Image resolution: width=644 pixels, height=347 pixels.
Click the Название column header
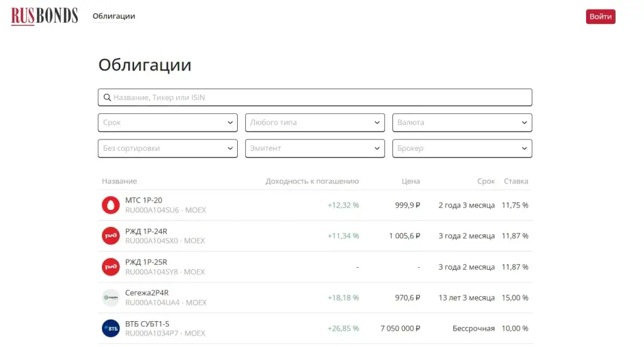click(119, 181)
